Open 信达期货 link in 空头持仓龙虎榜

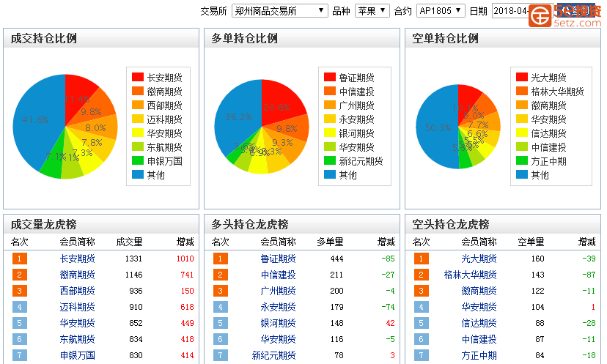click(x=479, y=323)
